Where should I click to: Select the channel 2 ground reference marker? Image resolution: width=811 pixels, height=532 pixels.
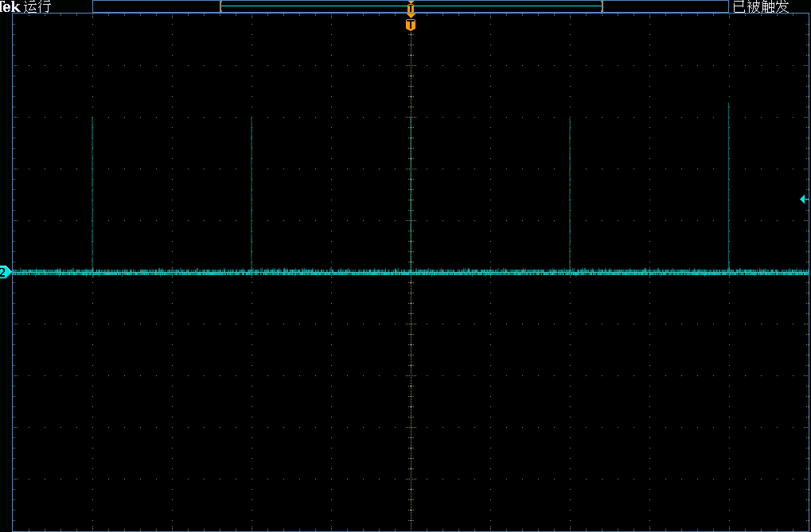pos(5,272)
